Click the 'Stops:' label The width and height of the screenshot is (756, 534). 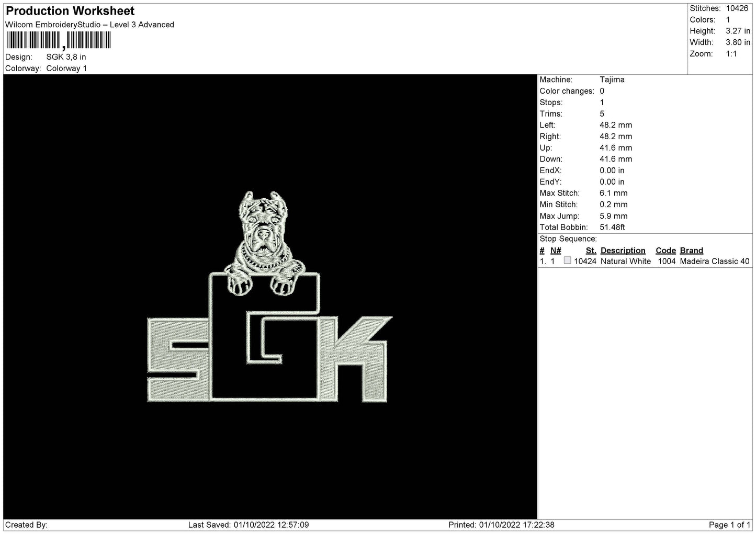tap(551, 103)
